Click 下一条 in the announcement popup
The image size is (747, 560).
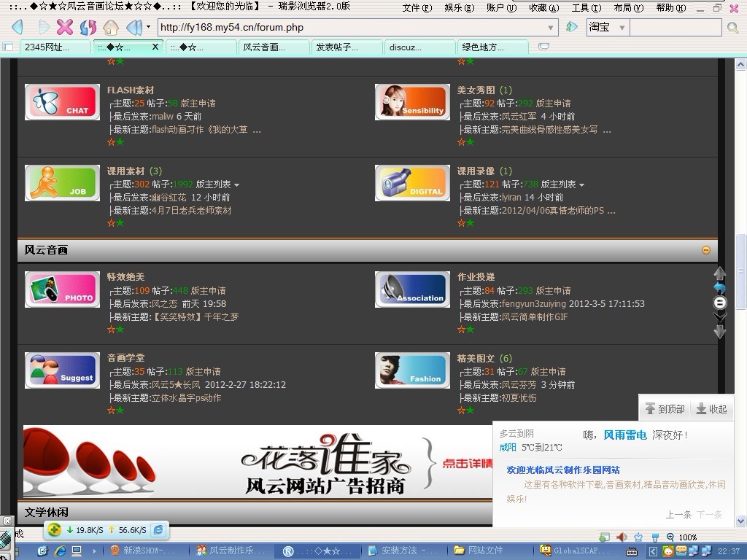(x=709, y=514)
